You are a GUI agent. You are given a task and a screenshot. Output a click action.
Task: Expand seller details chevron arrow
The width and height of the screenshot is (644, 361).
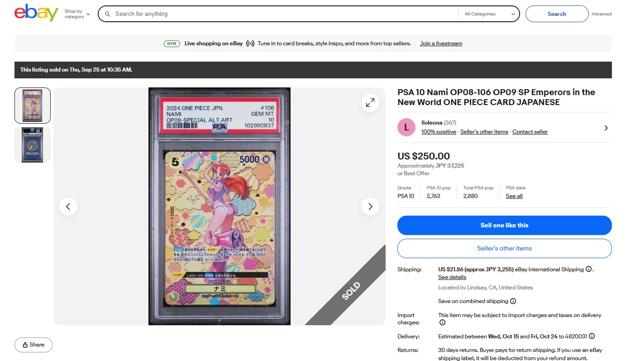point(606,128)
